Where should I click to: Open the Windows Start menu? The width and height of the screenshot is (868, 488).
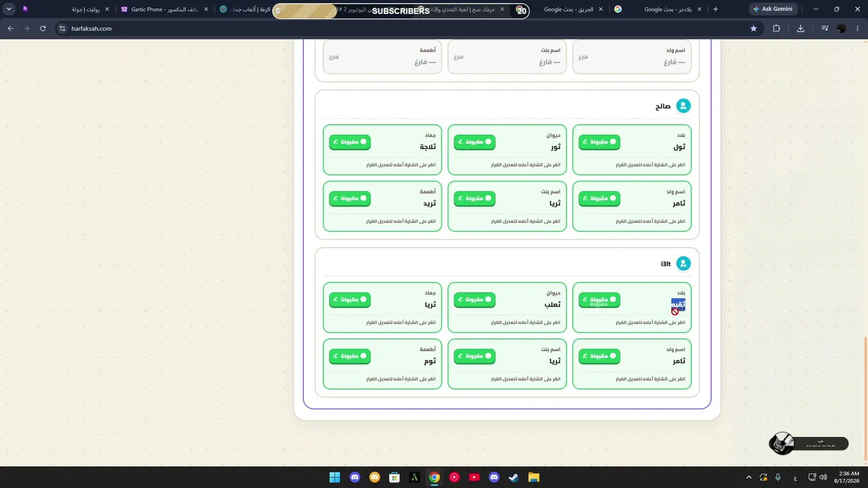[x=334, y=477]
